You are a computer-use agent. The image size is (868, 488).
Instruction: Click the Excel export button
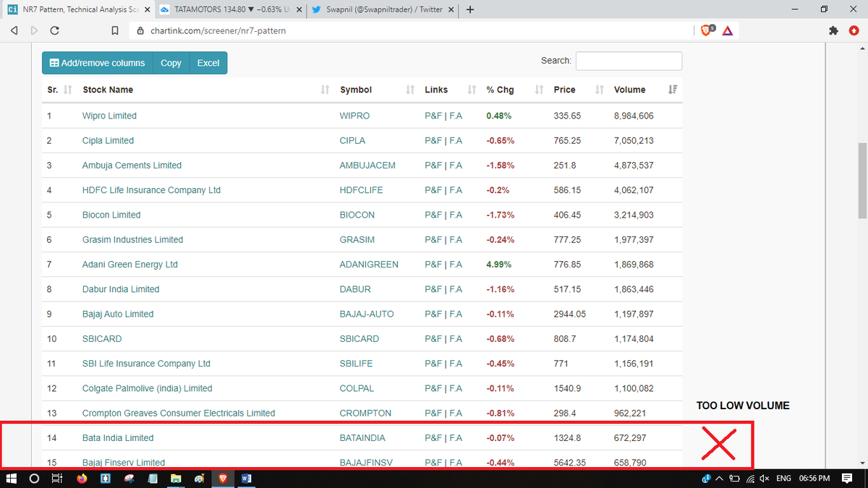point(208,63)
